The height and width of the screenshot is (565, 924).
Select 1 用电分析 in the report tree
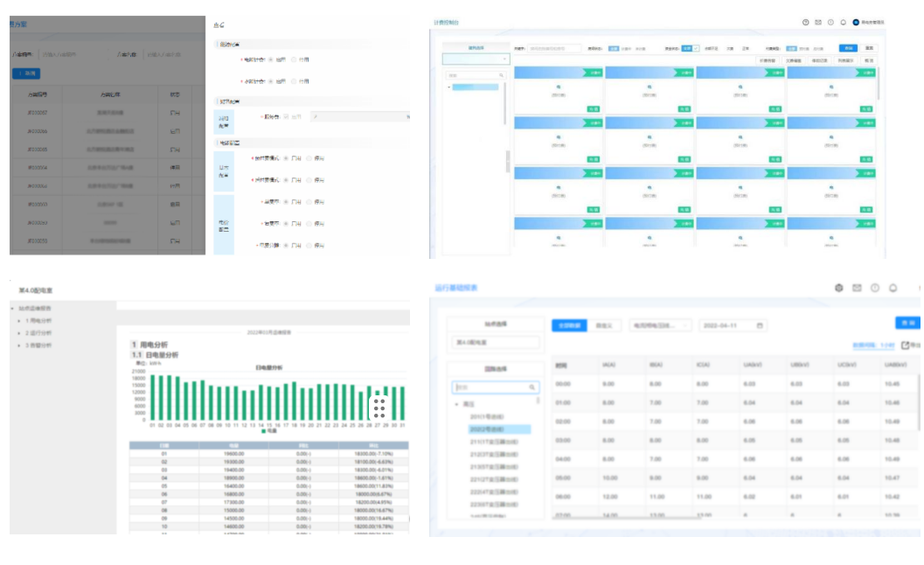coord(38,321)
